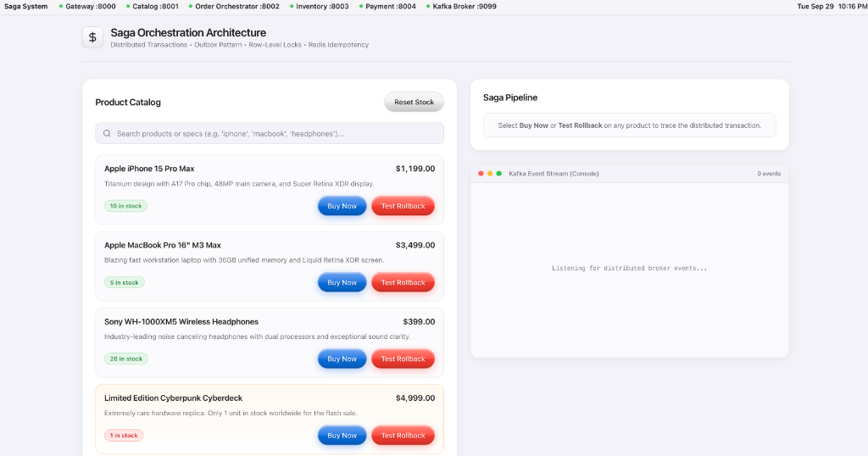Buy Now for Limited Edition Cyberpunk Cyberdeck
The height and width of the screenshot is (456, 868).
342,436
